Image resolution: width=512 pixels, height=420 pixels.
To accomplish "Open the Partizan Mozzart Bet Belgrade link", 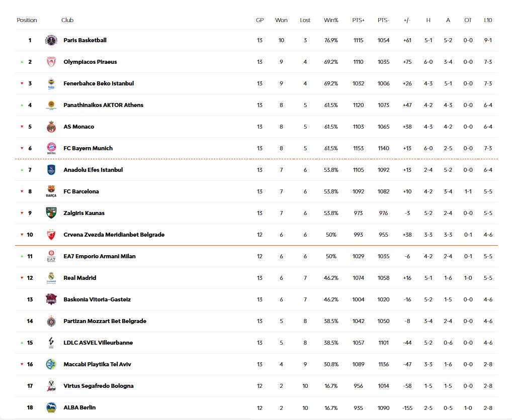I will (x=105, y=321).
